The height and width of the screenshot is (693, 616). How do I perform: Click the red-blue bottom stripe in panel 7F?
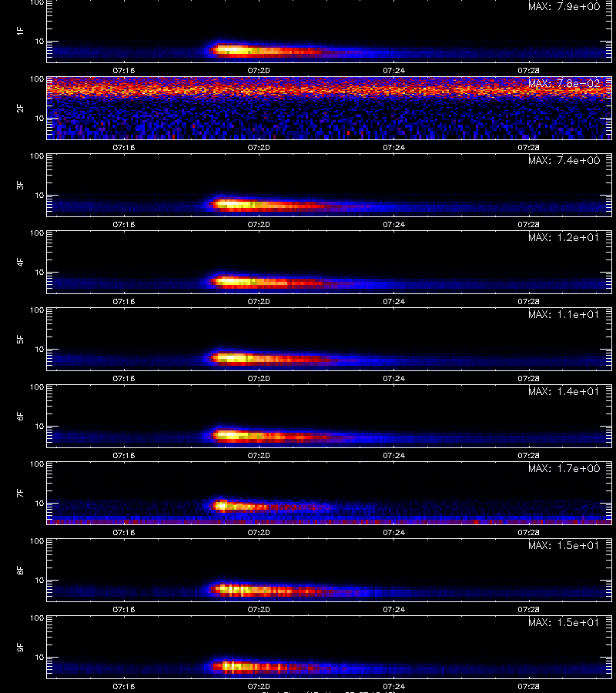(x=330, y=521)
